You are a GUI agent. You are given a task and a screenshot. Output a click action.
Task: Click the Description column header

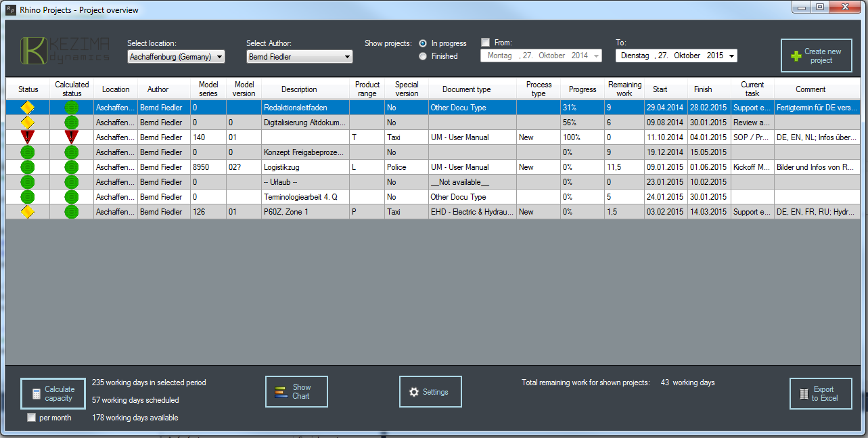tap(299, 89)
